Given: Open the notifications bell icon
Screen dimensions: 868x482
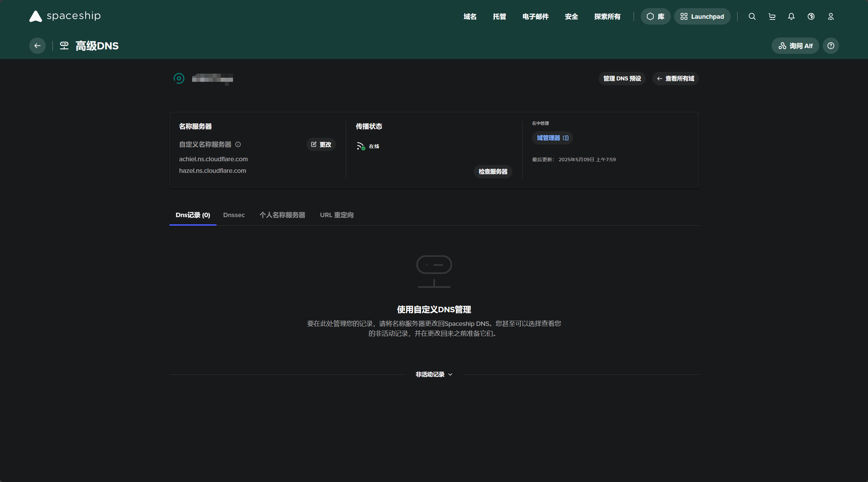Looking at the screenshot, I should click(x=791, y=16).
